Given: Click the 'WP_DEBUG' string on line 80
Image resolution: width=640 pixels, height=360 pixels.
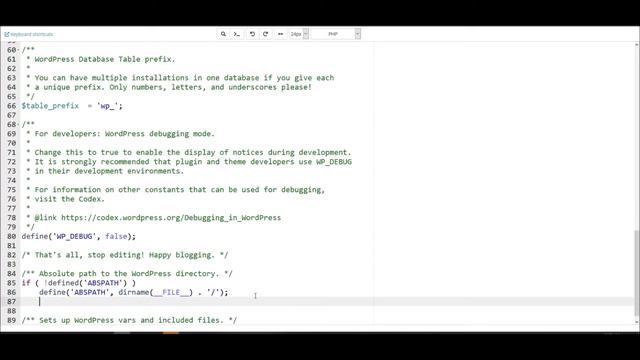Looking at the screenshot, I should [74, 236].
